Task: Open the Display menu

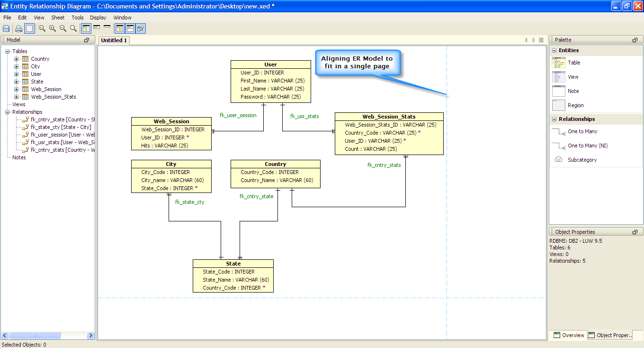Action: click(98, 18)
